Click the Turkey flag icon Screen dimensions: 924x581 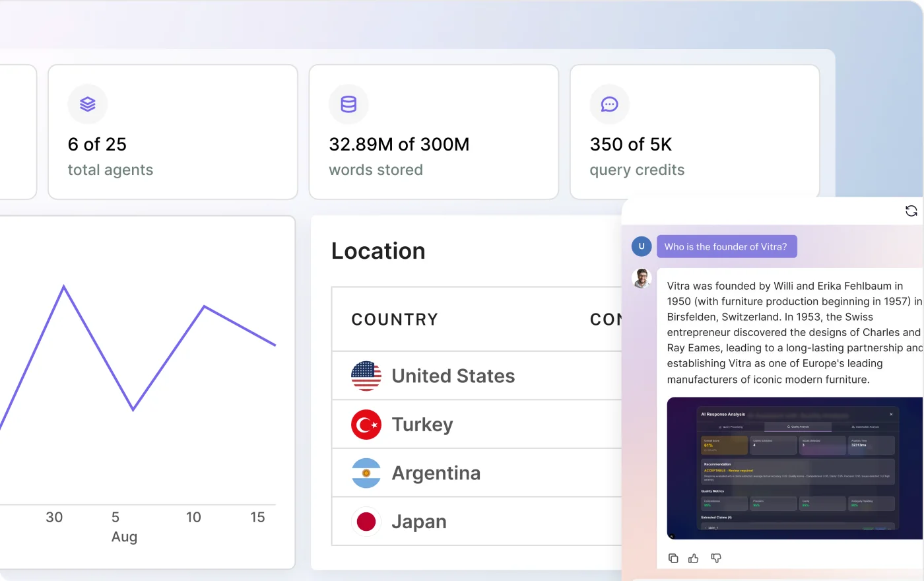[366, 425]
